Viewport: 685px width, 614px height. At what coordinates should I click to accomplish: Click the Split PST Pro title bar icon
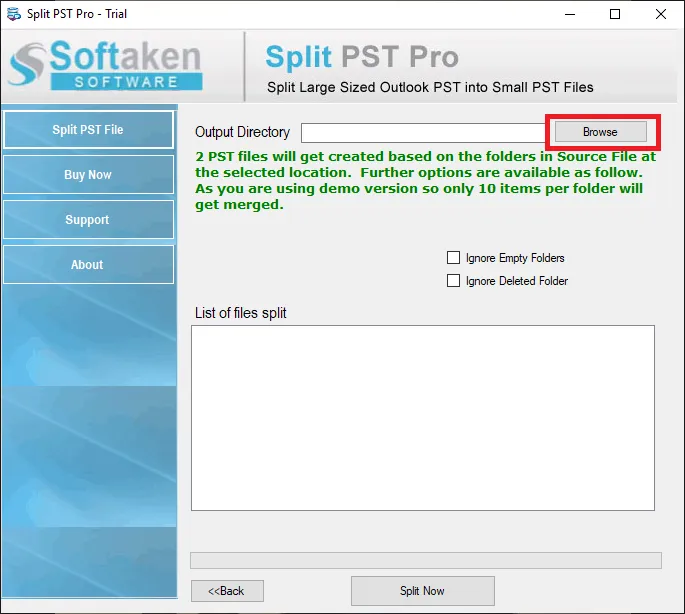coord(14,14)
